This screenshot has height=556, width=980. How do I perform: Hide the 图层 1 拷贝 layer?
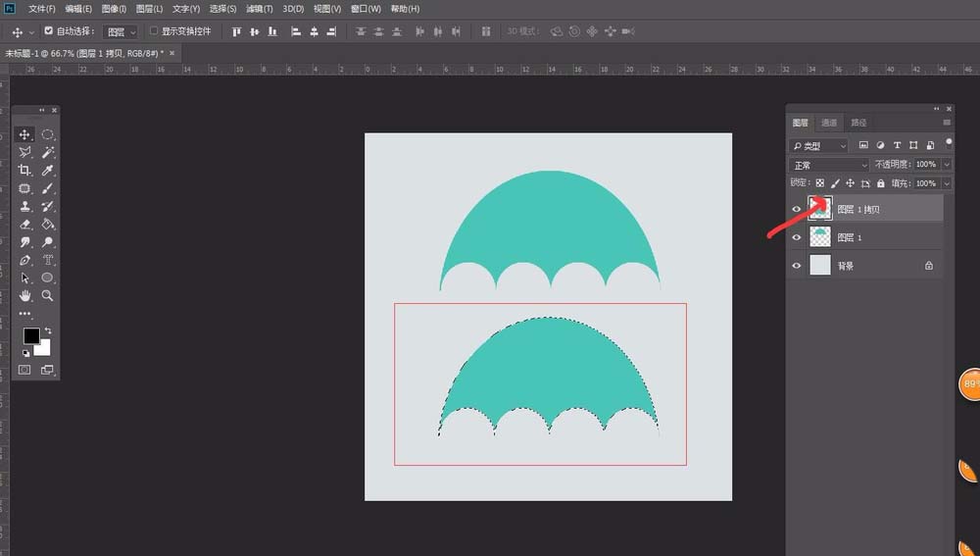tap(797, 209)
